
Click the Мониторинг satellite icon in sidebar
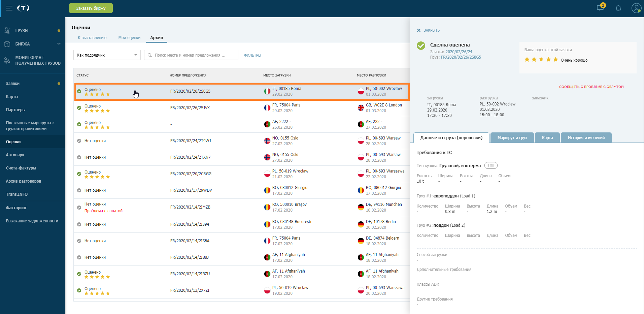coord(7,60)
